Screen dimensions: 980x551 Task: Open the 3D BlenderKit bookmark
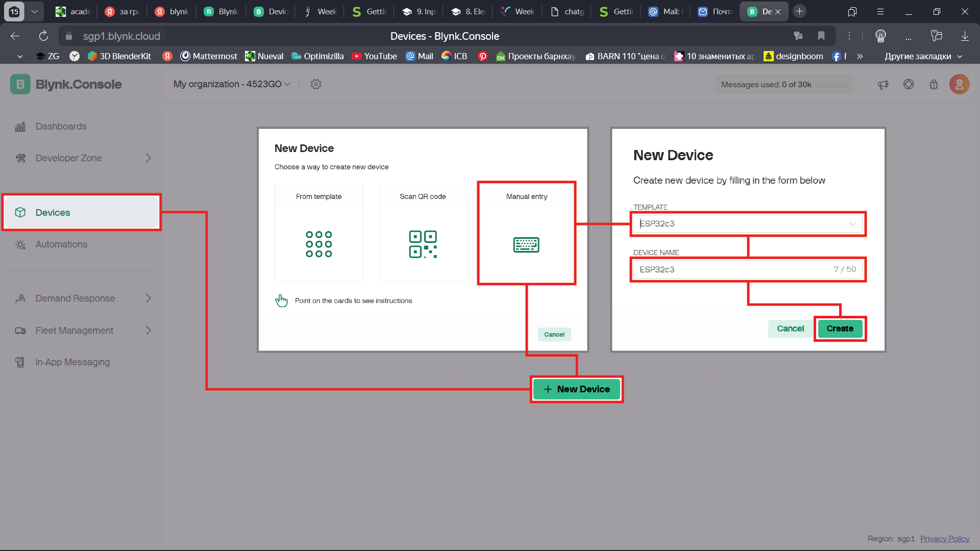pyautogui.click(x=119, y=56)
